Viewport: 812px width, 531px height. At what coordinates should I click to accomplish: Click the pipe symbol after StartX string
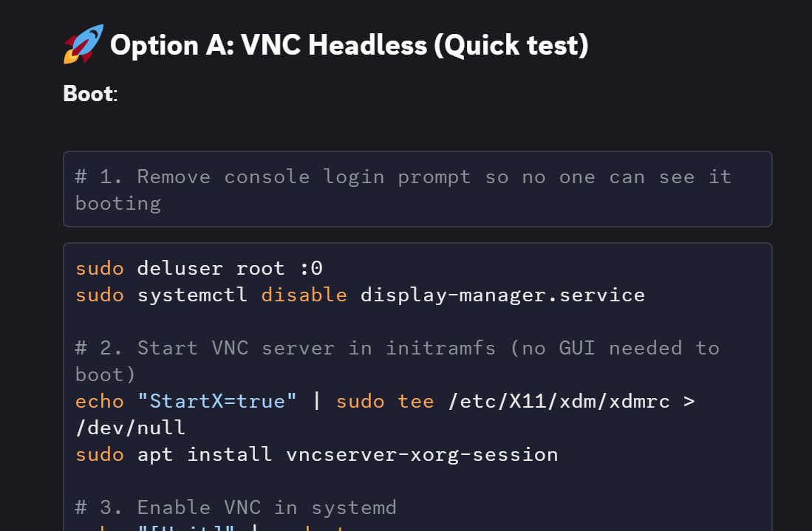[316, 401]
